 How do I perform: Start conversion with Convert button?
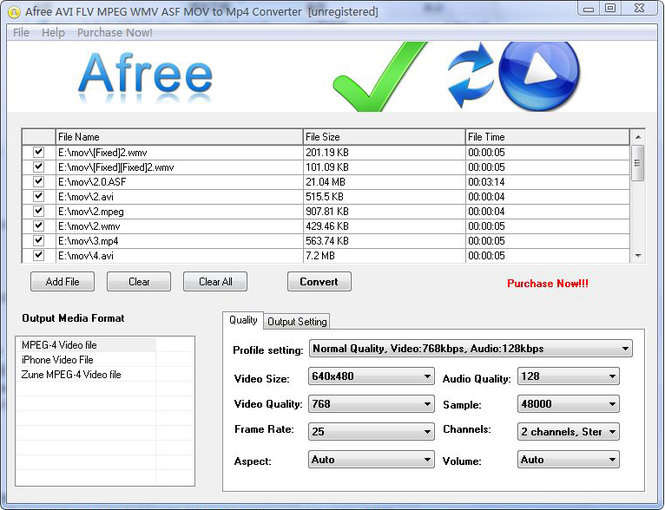pos(319,281)
